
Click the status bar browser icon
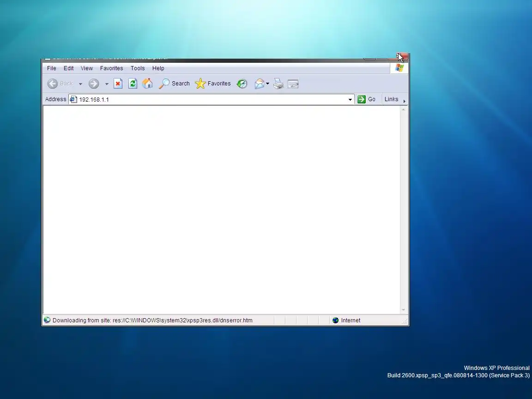(x=47, y=320)
